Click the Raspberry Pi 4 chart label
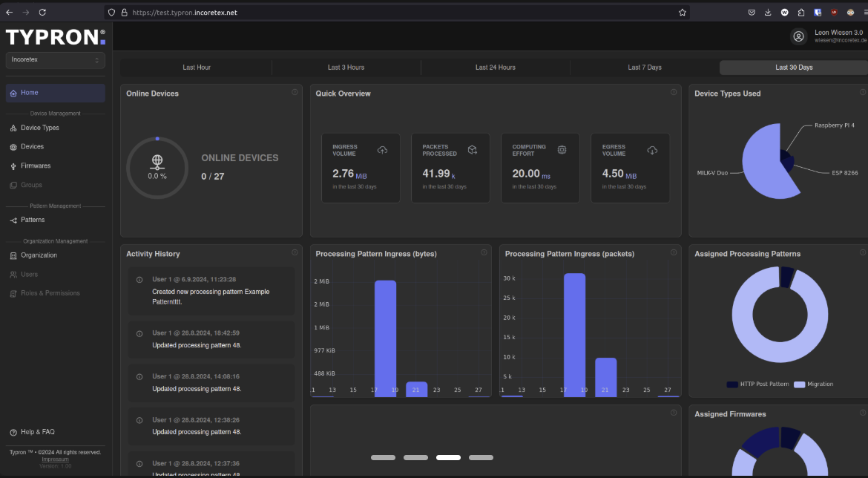This screenshot has height=478, width=868. (834, 125)
